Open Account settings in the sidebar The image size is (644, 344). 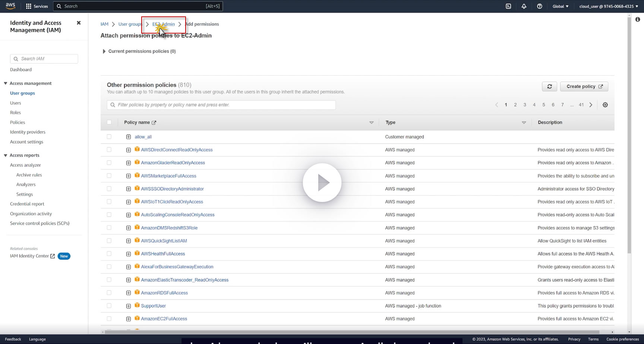click(26, 142)
